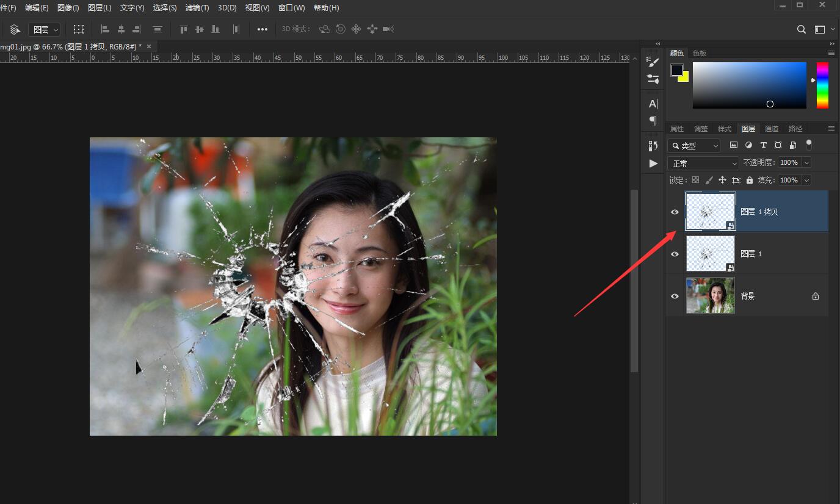Switch to the 通道 tab
Image resolution: width=840 pixels, height=504 pixels.
(x=772, y=129)
